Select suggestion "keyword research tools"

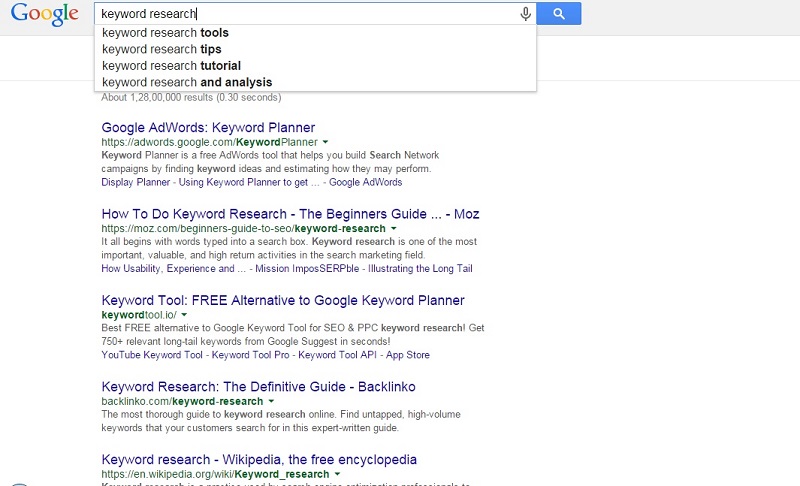(315, 33)
